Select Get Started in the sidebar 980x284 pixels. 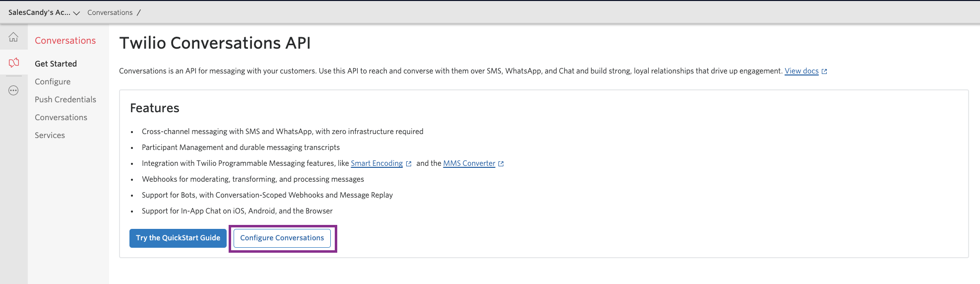click(56, 64)
